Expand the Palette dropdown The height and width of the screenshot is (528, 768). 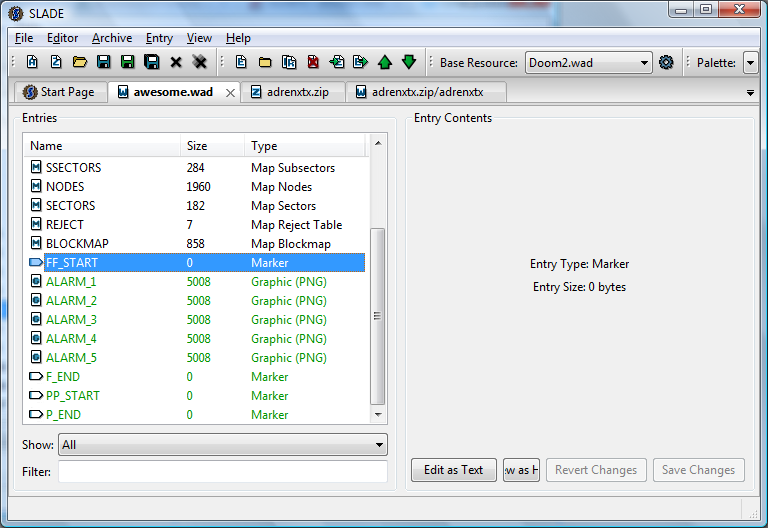(x=750, y=63)
